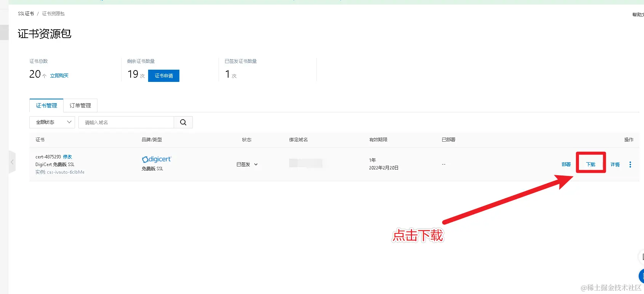The width and height of the screenshot is (644, 294).
Task: Click the domain search magnifier icon
Action: [183, 122]
